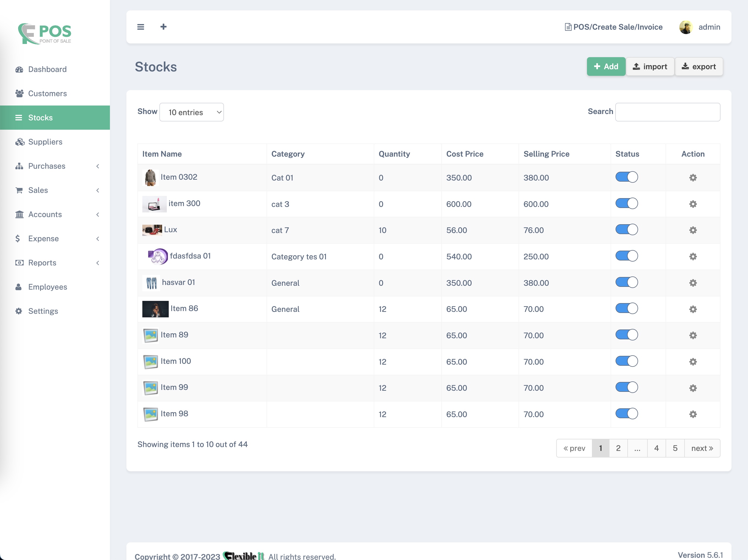Select the Customers icon in sidebar

(19, 93)
